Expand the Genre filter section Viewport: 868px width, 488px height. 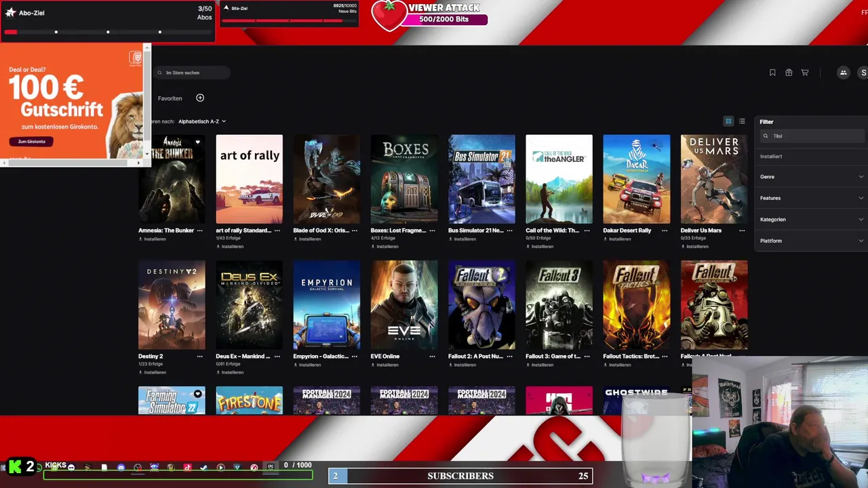tap(812, 177)
